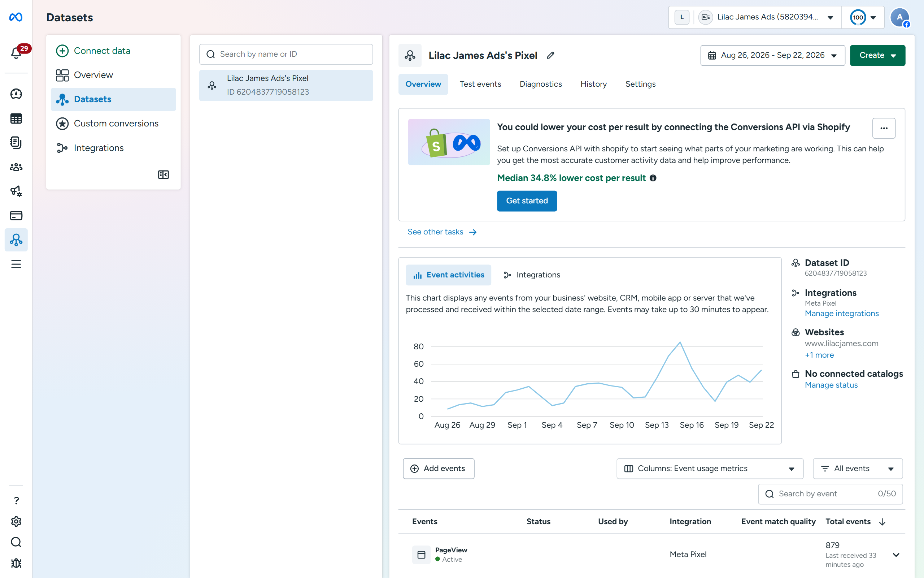The height and width of the screenshot is (578, 924).
Task: Open Ads Manager table icon in sidebar
Action: [x=16, y=118]
